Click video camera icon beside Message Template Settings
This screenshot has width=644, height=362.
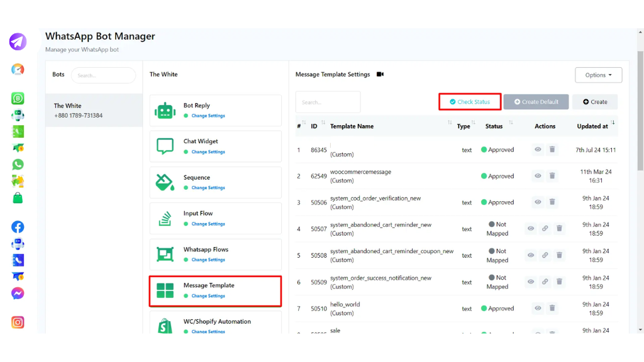tap(380, 74)
